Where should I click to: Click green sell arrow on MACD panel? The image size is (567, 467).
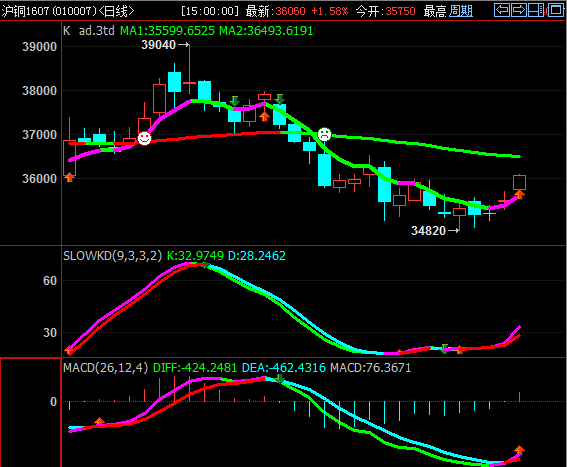279,379
